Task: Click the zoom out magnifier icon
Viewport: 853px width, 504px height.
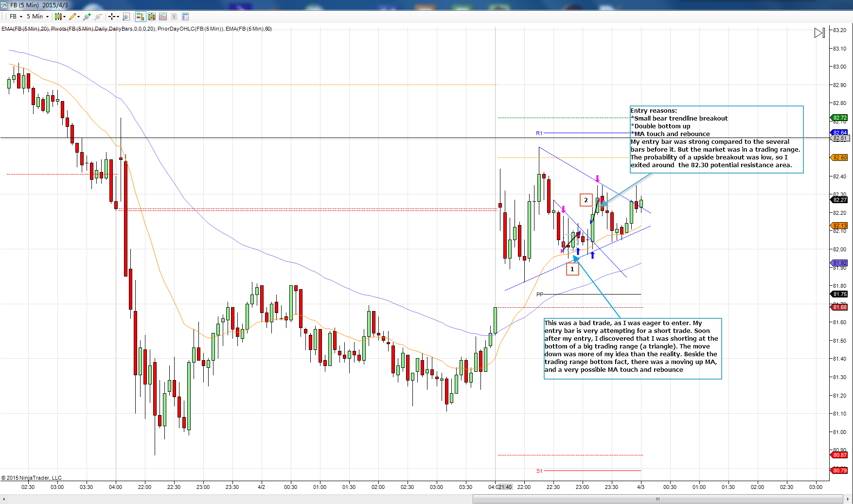Action: [x=98, y=17]
